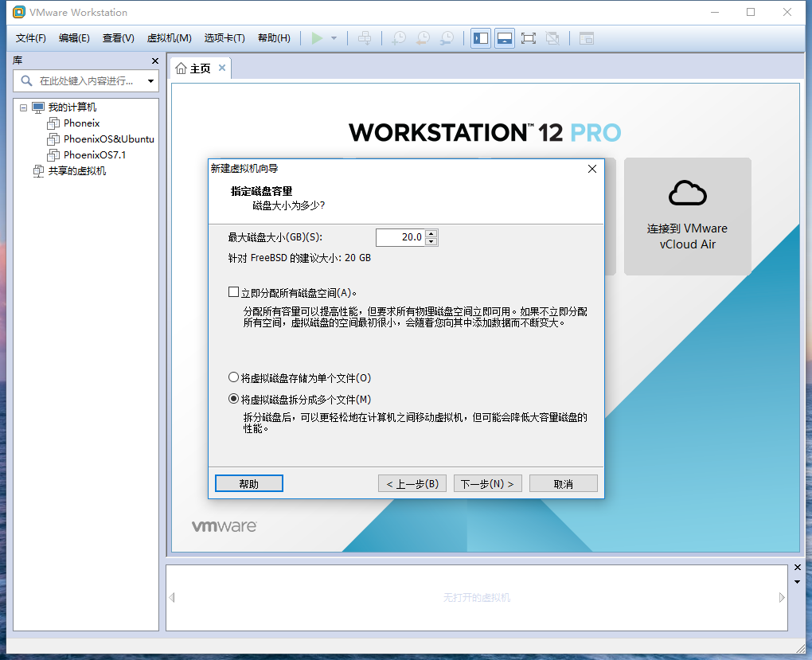Screen dimensions: 812x660
Task: Open the snapshot manager toolbar icon
Action: pos(447,38)
